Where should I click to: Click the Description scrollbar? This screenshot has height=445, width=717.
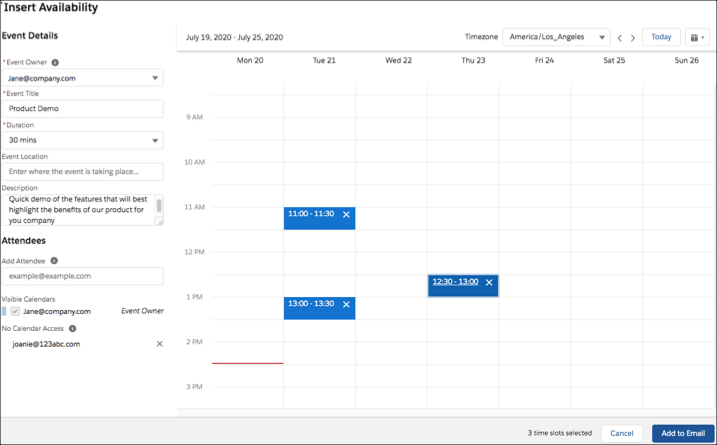pos(159,206)
